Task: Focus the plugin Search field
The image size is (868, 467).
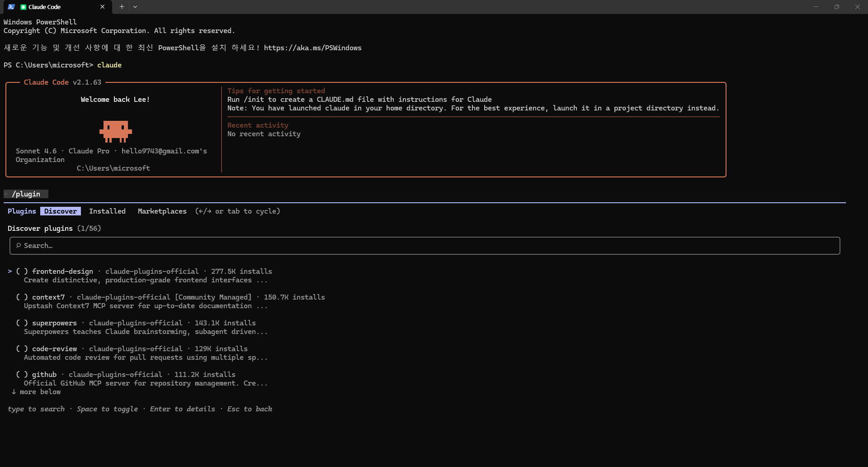Action: click(x=425, y=246)
